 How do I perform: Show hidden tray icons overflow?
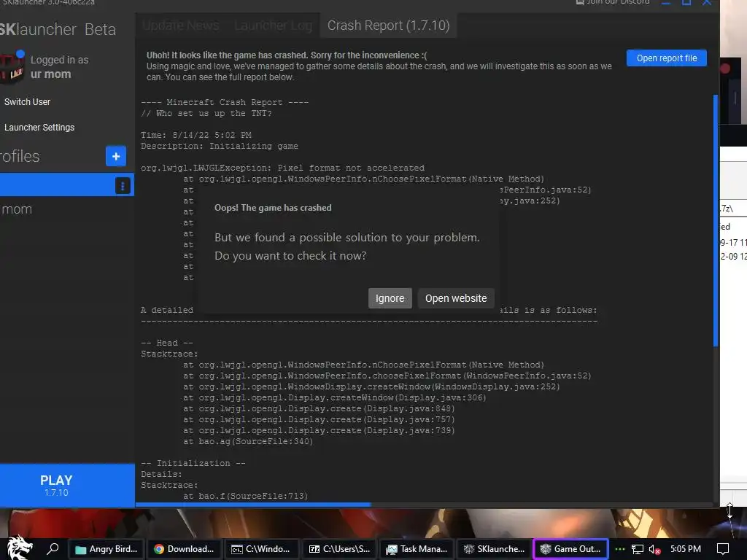620,549
